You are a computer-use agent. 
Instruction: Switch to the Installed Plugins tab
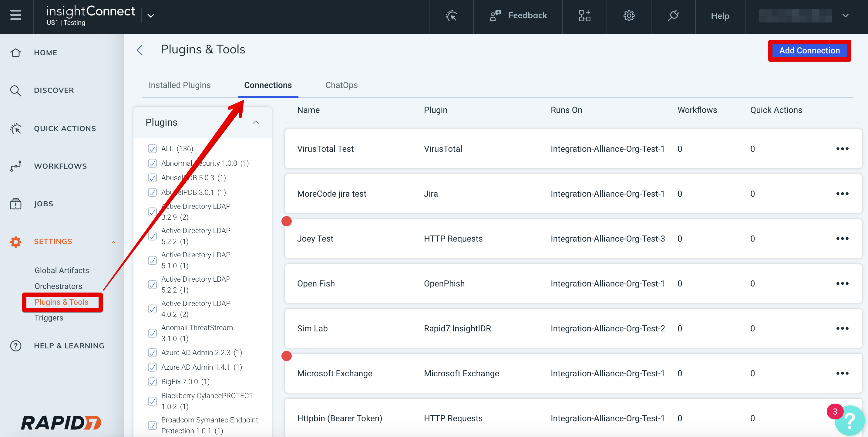point(180,85)
